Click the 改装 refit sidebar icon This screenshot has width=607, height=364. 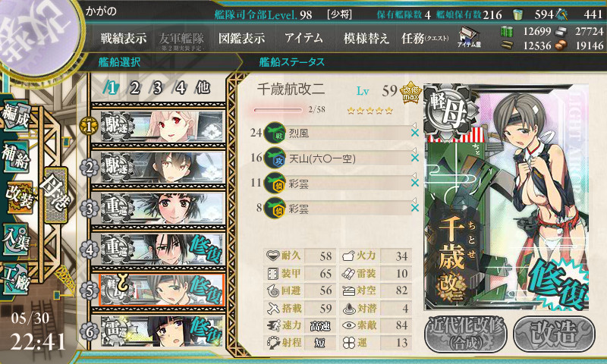point(17,198)
